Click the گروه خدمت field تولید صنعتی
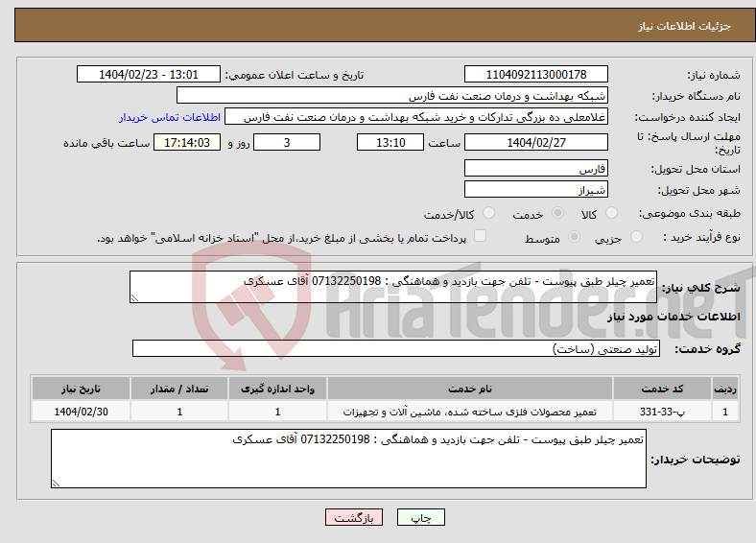Viewport: 756px width, 543px height. tap(396, 348)
